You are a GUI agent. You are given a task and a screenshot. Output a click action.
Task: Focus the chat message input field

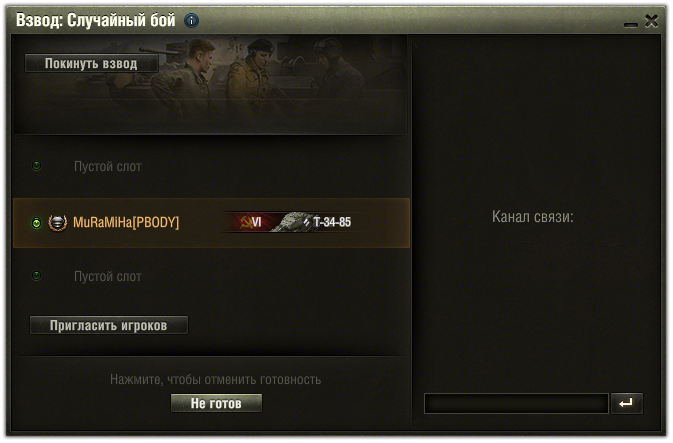[516, 404]
